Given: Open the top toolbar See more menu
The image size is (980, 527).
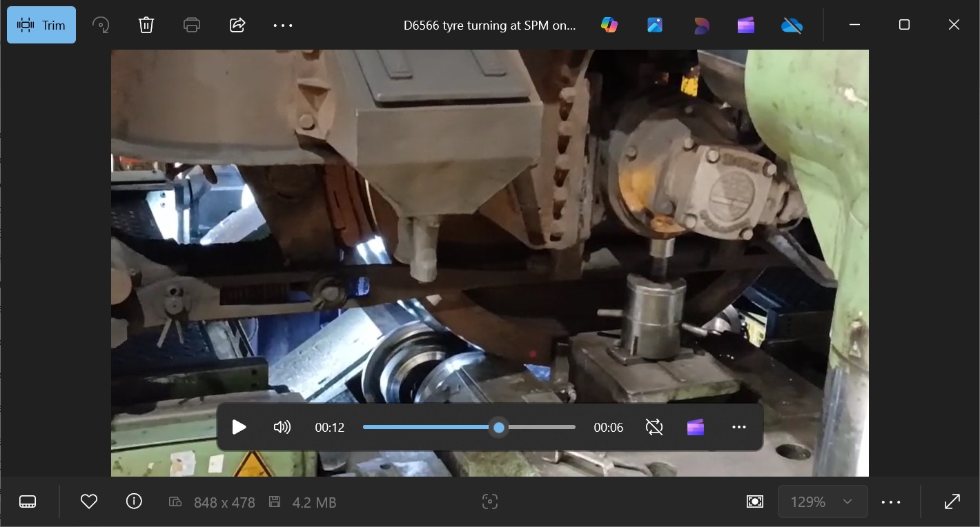Looking at the screenshot, I should (283, 25).
